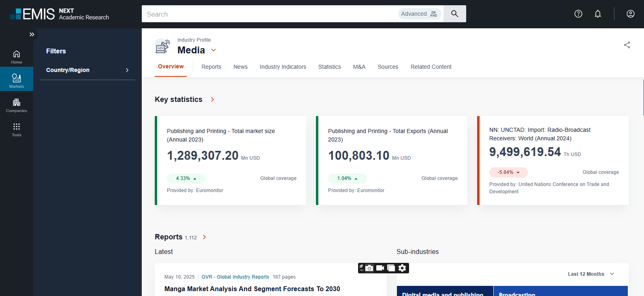Open the Last 12 Months dropdown
Screen dimensions: 644x296
coord(591,274)
